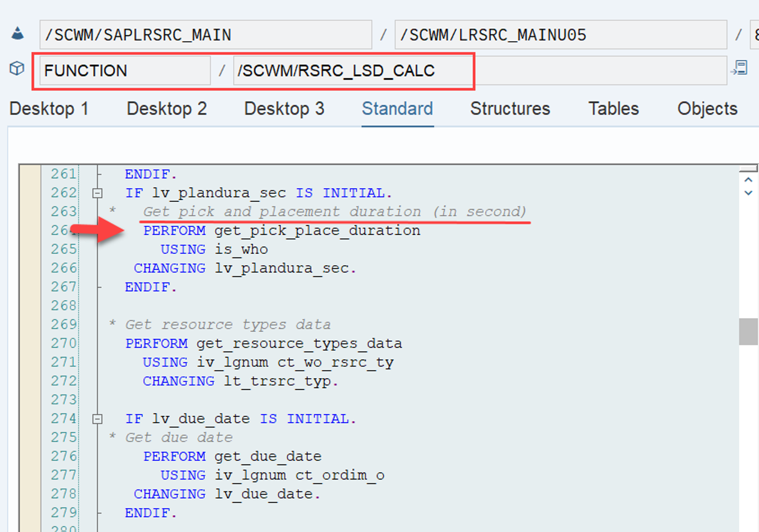Click the scroll-down chevron in the code editor

748,193
